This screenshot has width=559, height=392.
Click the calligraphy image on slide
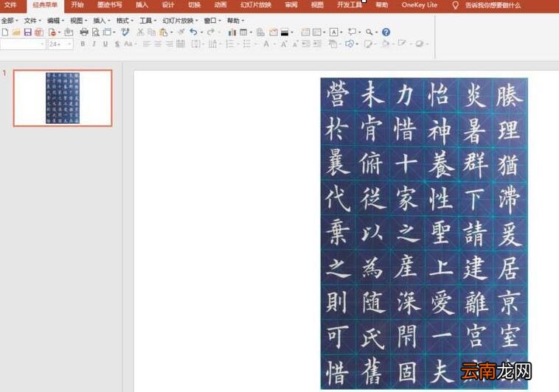[424, 234]
